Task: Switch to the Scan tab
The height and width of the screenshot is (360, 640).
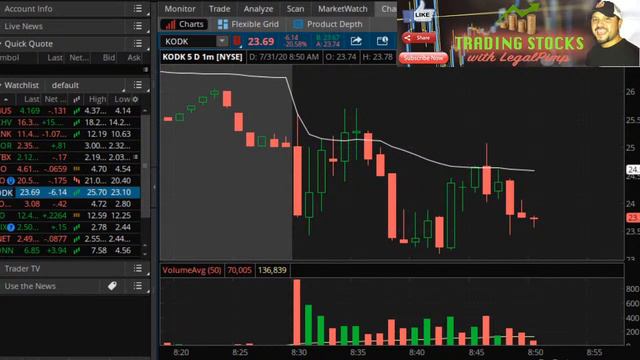Action: coord(295,9)
